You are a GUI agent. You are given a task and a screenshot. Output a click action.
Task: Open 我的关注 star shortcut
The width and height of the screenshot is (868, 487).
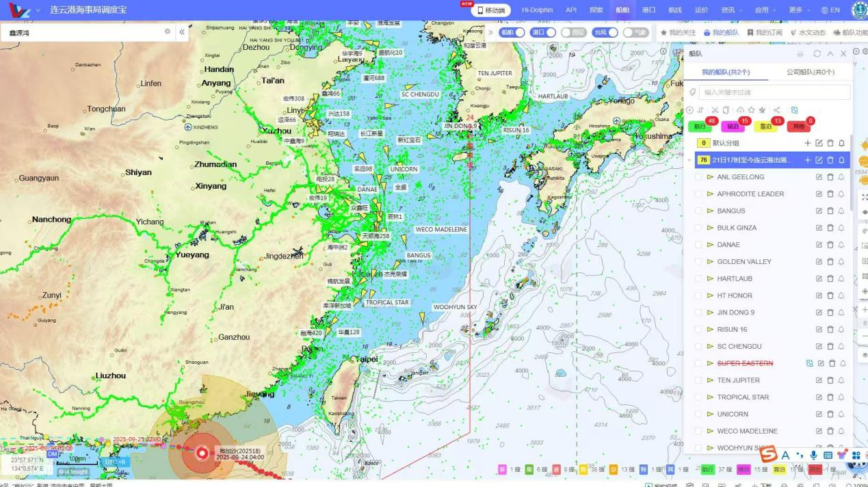point(677,32)
